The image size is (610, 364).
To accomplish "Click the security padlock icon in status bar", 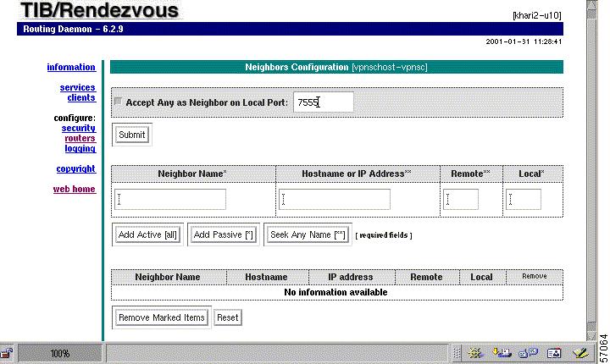I will (x=7, y=353).
